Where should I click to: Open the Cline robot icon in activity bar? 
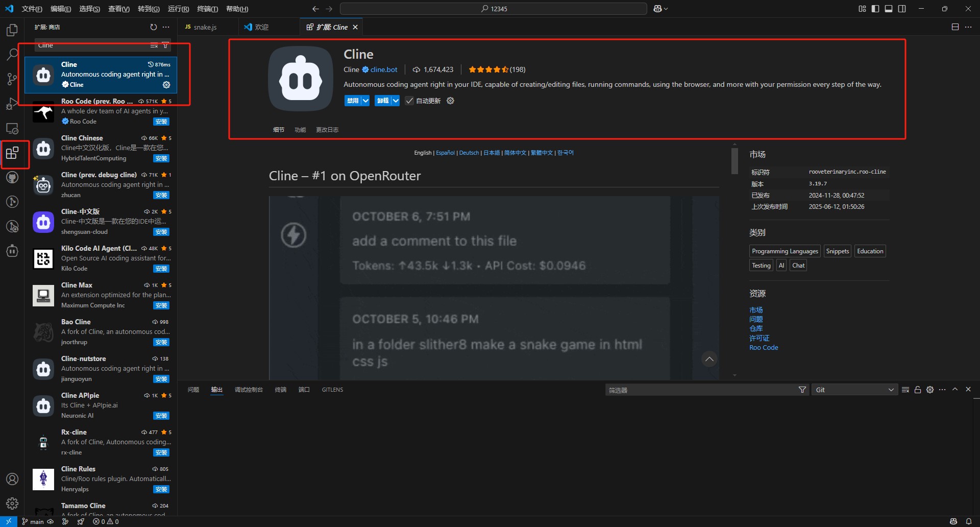(x=12, y=251)
